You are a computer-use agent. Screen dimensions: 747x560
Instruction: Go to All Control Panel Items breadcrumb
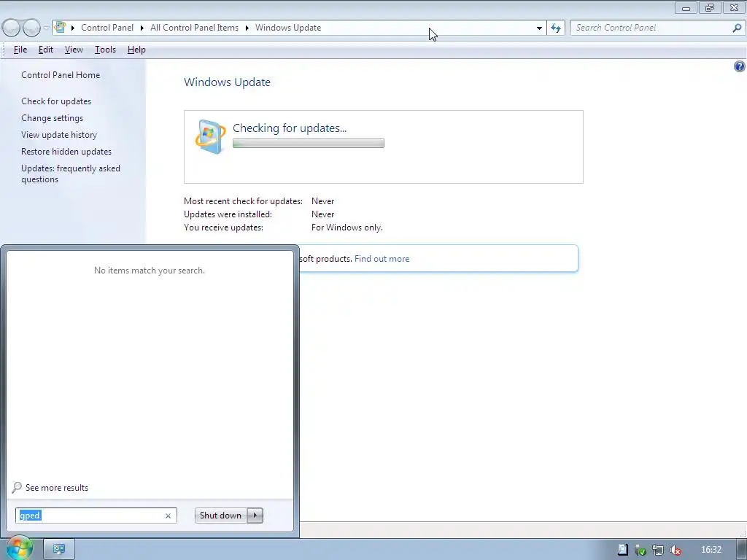tap(194, 28)
